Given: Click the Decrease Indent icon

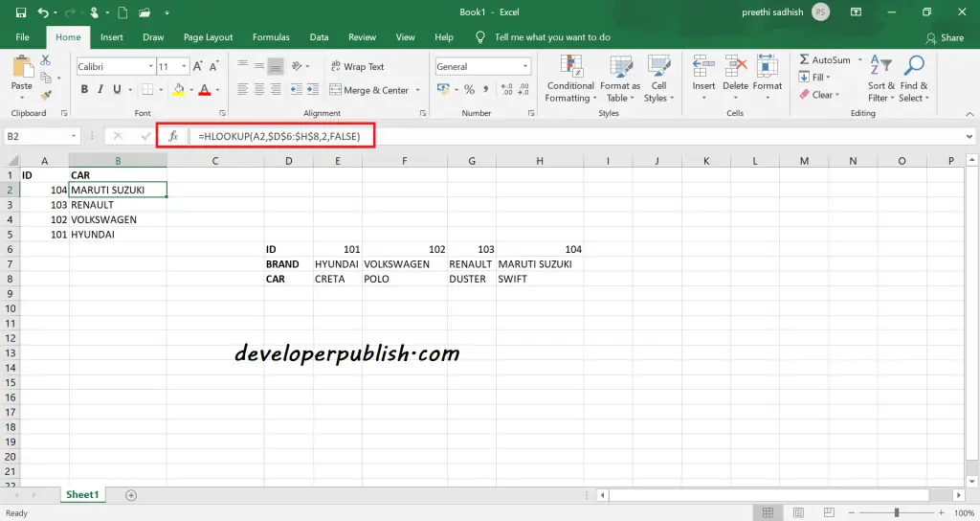Looking at the screenshot, I should (x=297, y=89).
